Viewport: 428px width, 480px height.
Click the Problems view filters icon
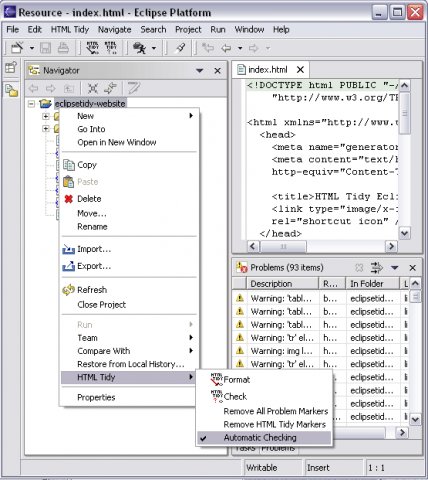[376, 267]
